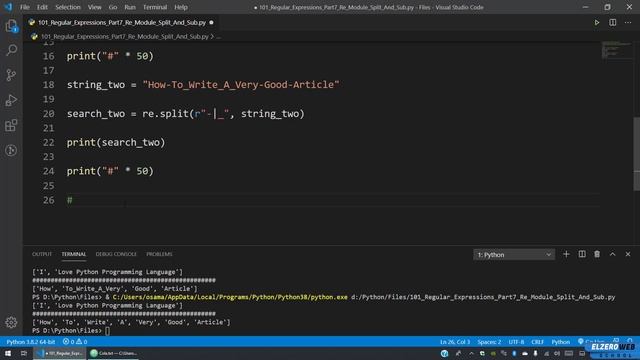
Task: Click python.exe path in terminal output
Action: 230,297
